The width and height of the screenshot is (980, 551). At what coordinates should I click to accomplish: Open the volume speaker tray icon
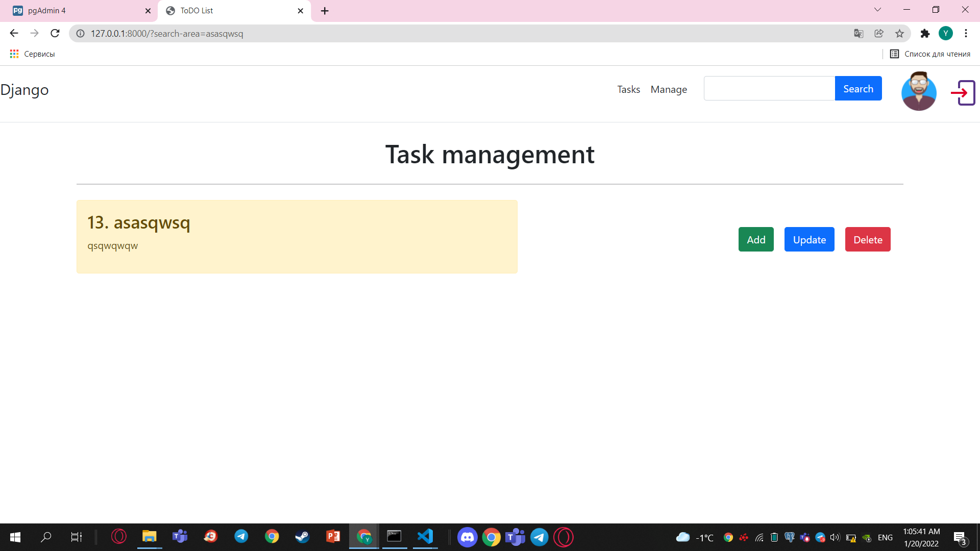coord(835,538)
